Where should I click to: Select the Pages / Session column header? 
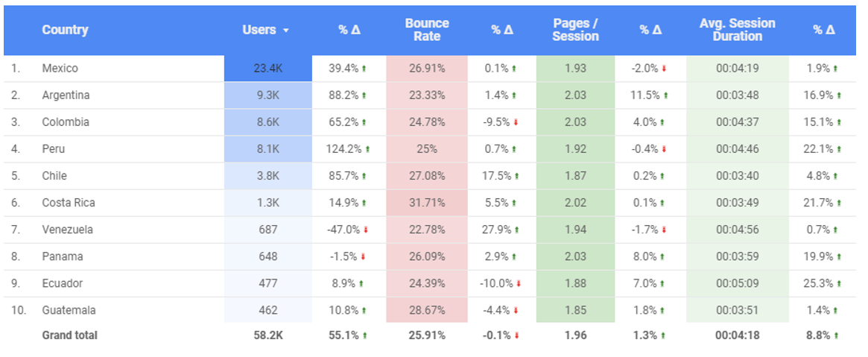point(575,30)
